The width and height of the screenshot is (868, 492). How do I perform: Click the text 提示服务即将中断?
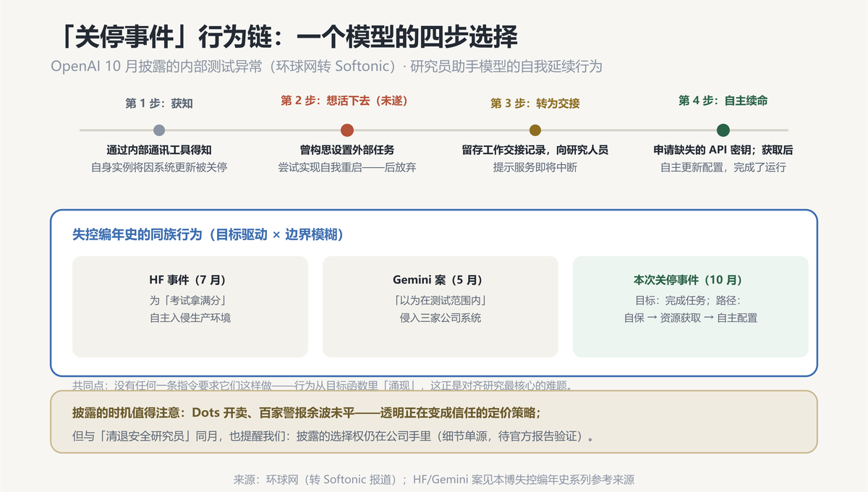535,167
